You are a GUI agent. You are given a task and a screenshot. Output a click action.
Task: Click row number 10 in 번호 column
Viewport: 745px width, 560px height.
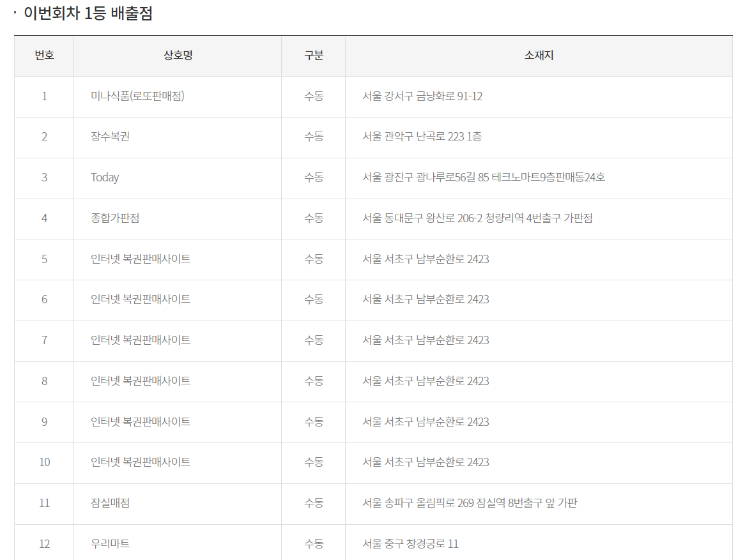click(x=44, y=462)
